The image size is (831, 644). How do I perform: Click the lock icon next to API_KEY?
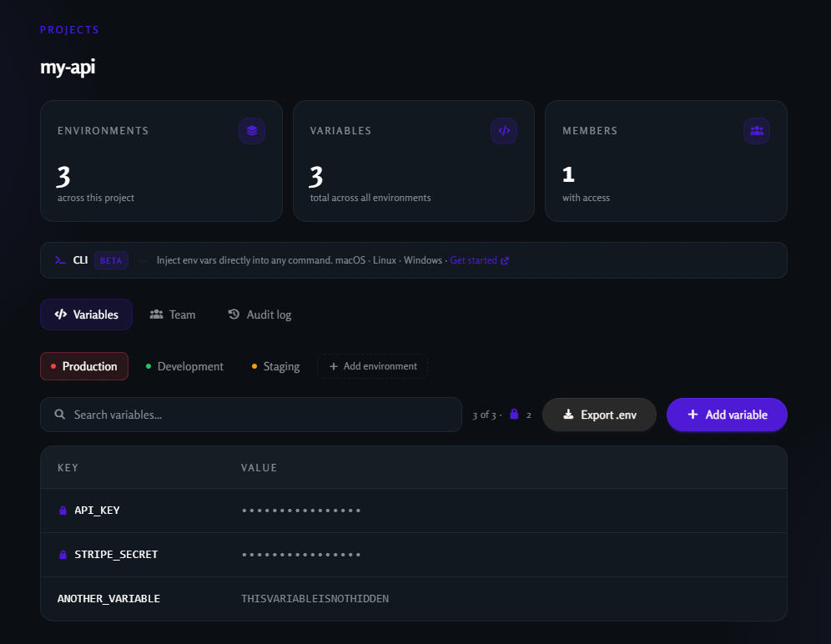coord(63,510)
